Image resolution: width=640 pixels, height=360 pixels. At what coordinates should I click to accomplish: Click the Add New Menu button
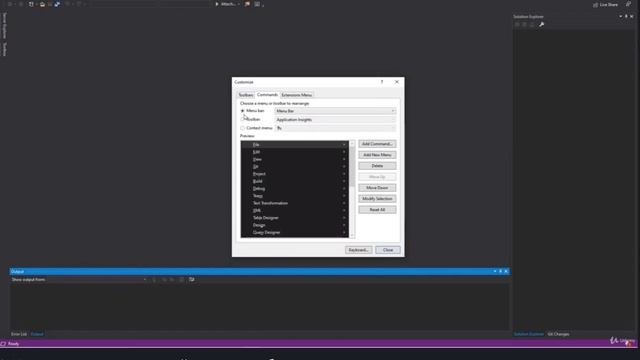coord(377,155)
